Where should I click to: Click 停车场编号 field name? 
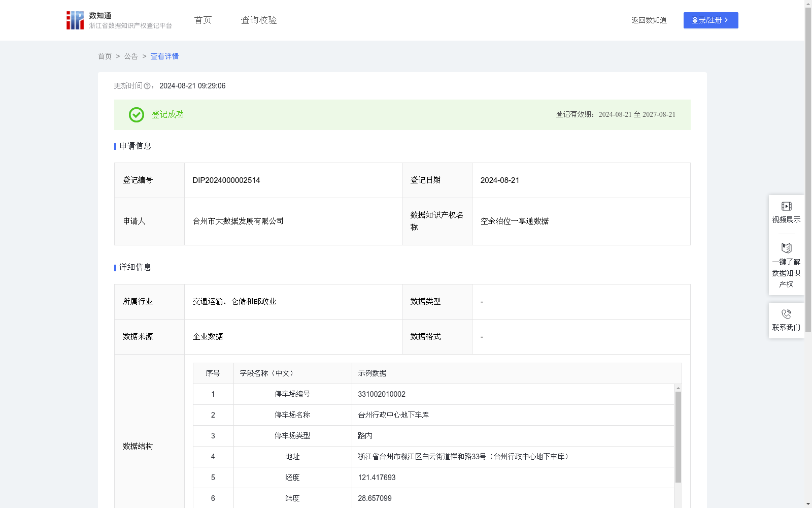point(292,394)
